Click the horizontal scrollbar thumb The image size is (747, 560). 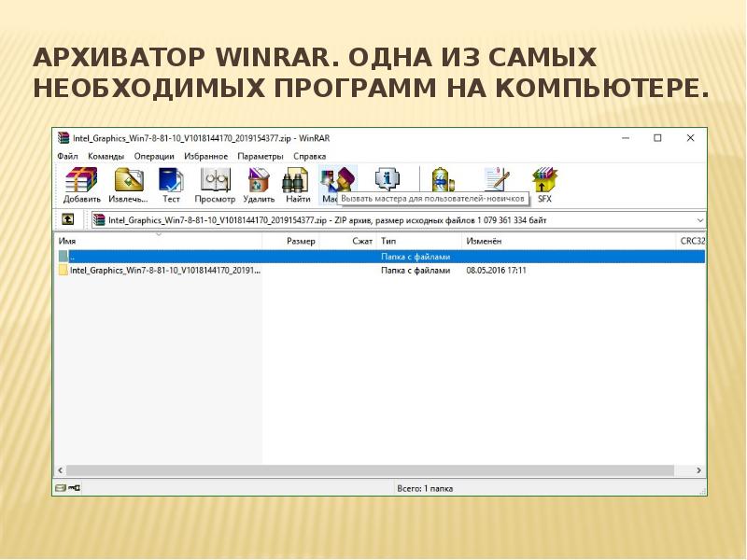tap(370, 470)
